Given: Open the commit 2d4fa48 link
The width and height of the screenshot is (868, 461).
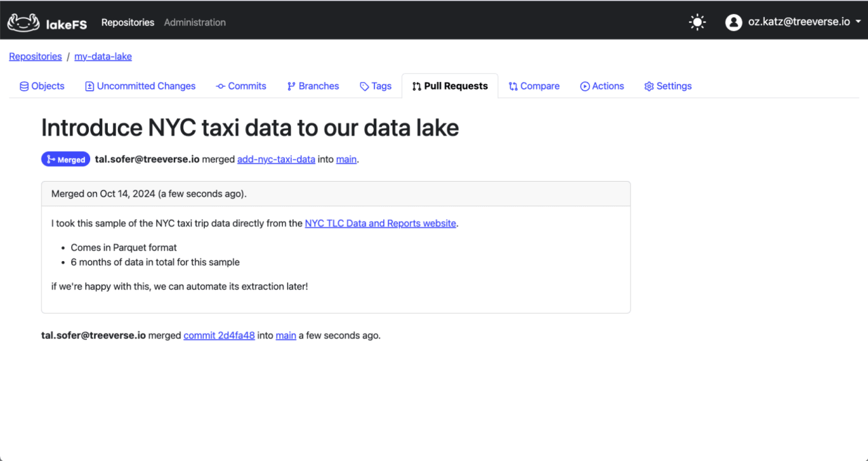Looking at the screenshot, I should (x=219, y=336).
